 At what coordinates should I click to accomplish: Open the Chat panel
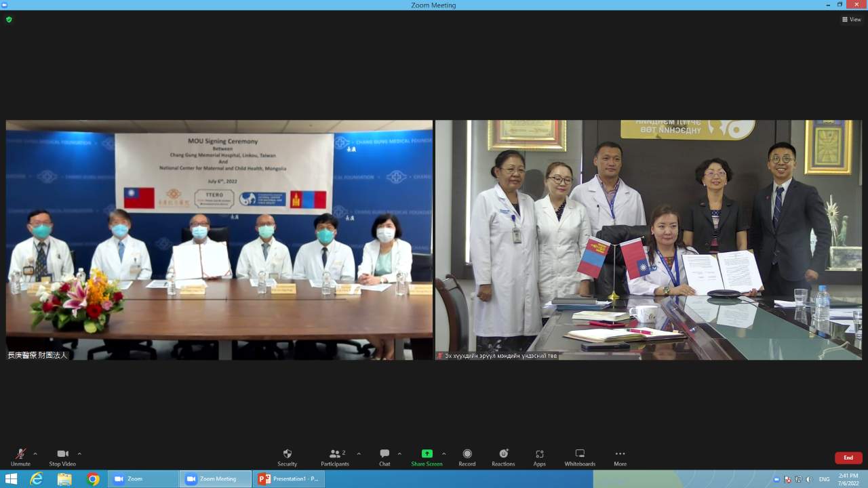coord(384,457)
